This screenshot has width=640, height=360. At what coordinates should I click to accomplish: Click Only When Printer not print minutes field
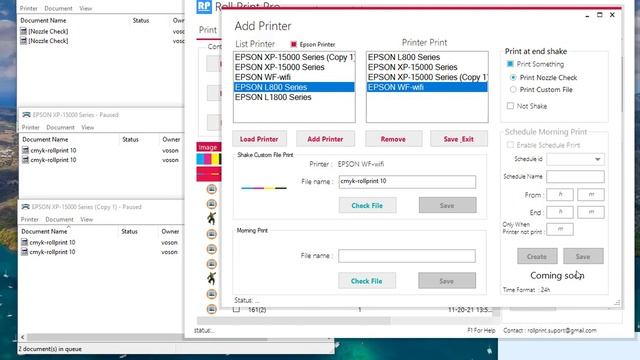pos(560,229)
